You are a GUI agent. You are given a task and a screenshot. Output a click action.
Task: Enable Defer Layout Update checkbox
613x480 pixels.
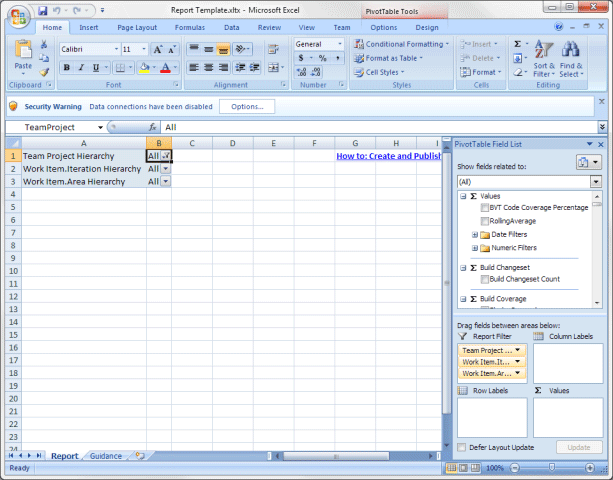[x=462, y=448]
